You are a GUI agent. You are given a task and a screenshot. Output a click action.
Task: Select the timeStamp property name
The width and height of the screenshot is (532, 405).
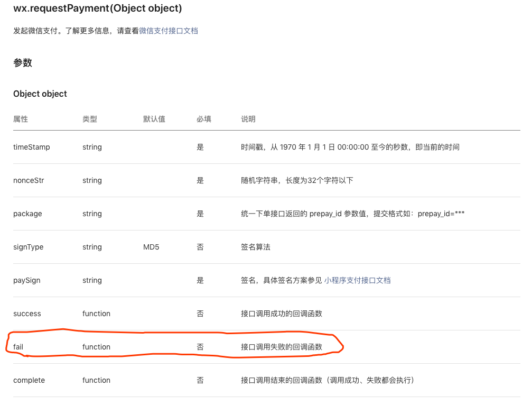32,147
